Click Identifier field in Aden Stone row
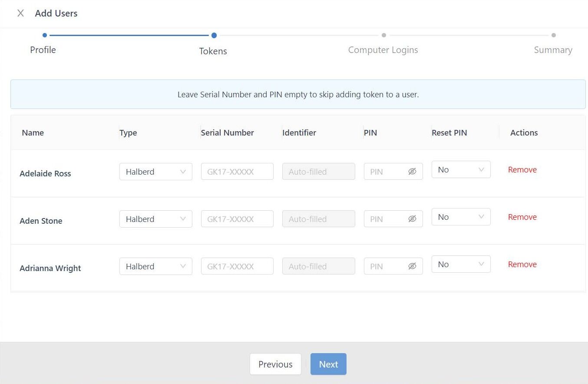The width and height of the screenshot is (588, 384). pos(319,219)
